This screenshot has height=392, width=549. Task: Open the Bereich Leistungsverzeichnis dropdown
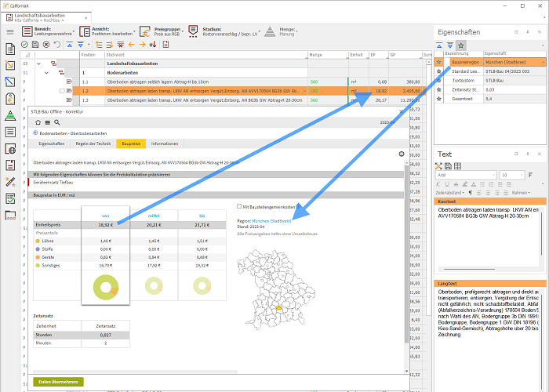pyautogui.click(x=49, y=31)
